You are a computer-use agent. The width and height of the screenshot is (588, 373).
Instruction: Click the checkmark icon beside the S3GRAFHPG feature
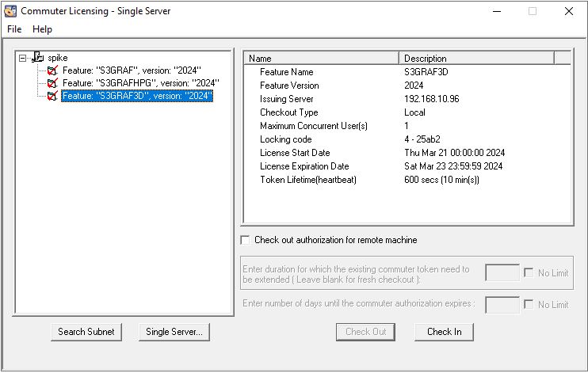point(52,83)
